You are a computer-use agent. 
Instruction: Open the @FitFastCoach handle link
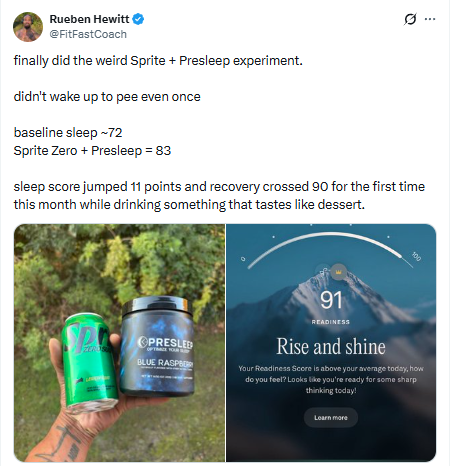88,34
